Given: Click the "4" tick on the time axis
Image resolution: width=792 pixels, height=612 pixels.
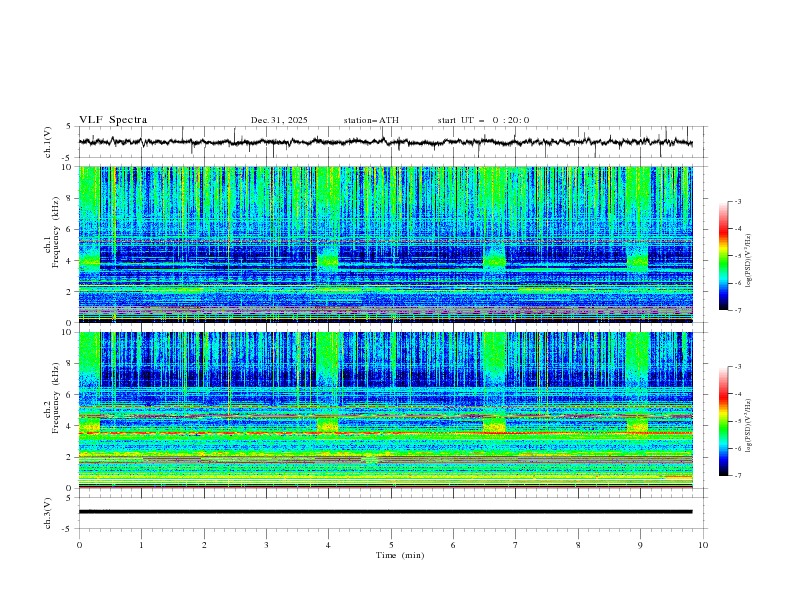Looking at the screenshot, I should (x=329, y=545).
